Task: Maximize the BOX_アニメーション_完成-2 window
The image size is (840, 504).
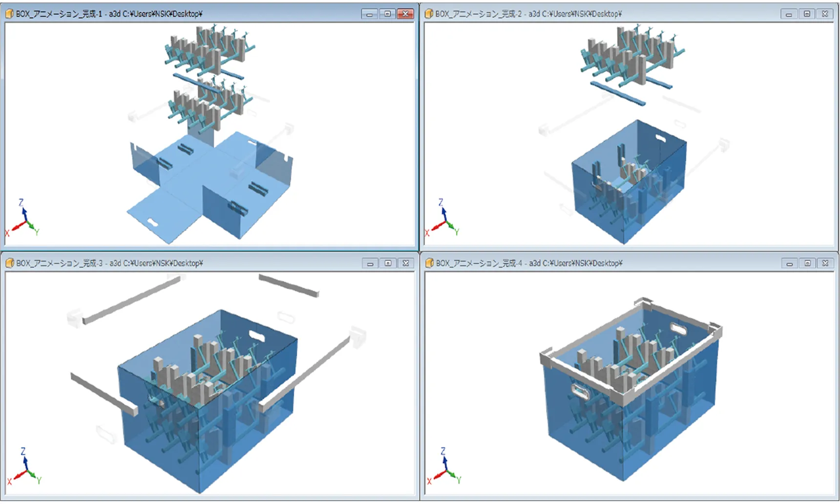Action: point(807,14)
